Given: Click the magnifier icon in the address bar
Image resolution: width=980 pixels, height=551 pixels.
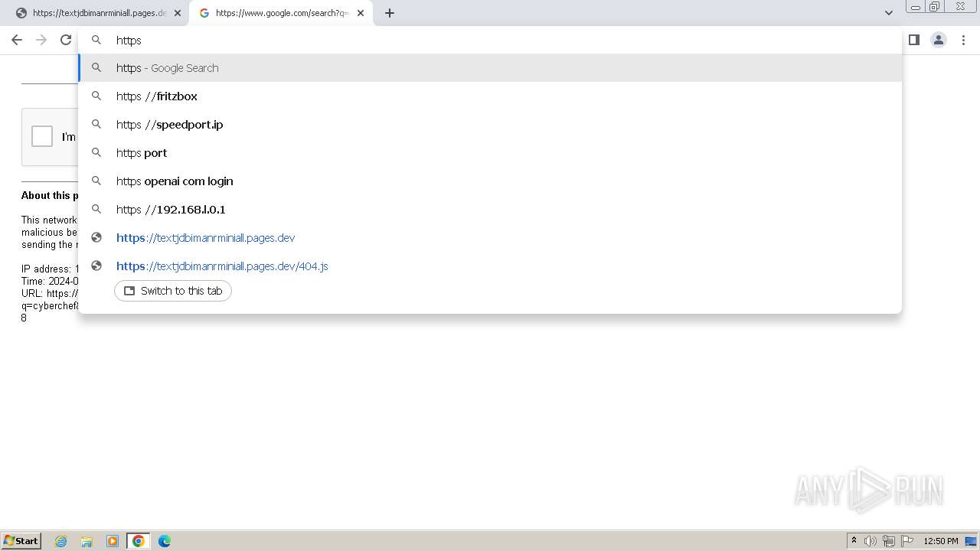Looking at the screenshot, I should click(x=96, y=40).
